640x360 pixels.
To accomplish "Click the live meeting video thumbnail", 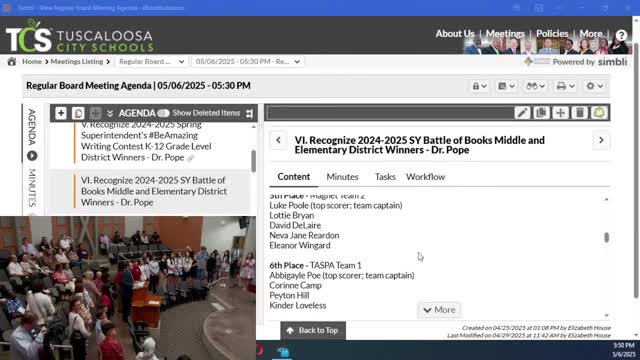I will (x=128, y=288).
